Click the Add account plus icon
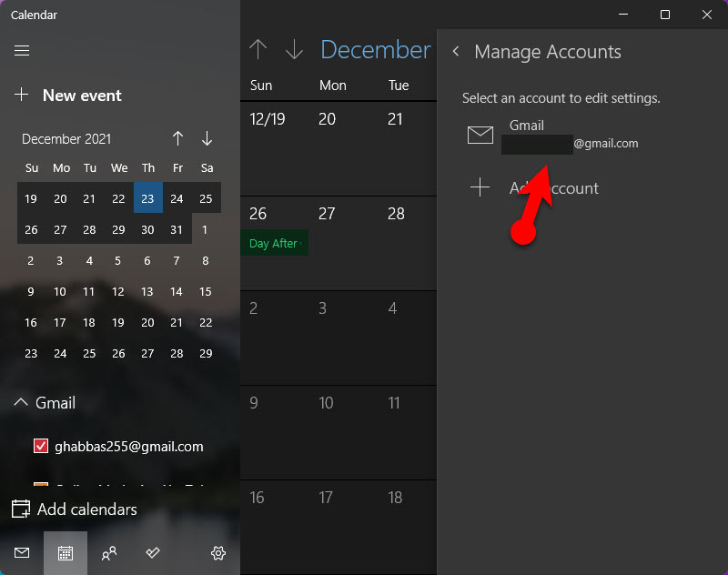The image size is (728, 575). click(x=480, y=187)
